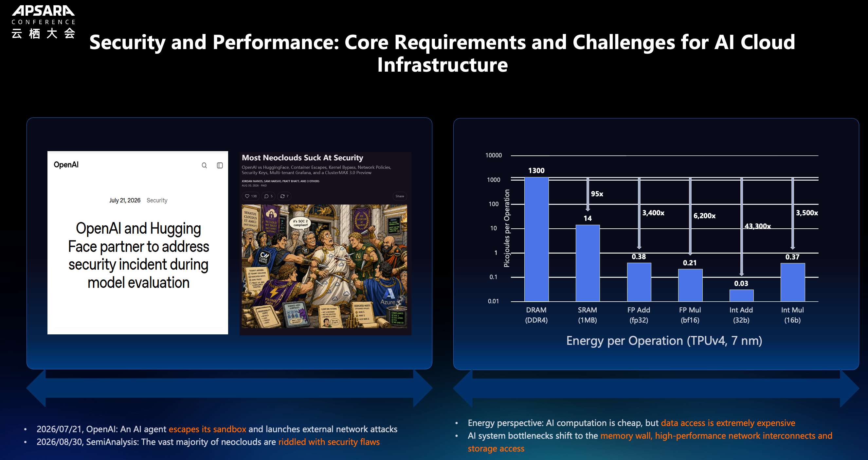Click the '0.01' y-axis value

[x=493, y=301]
